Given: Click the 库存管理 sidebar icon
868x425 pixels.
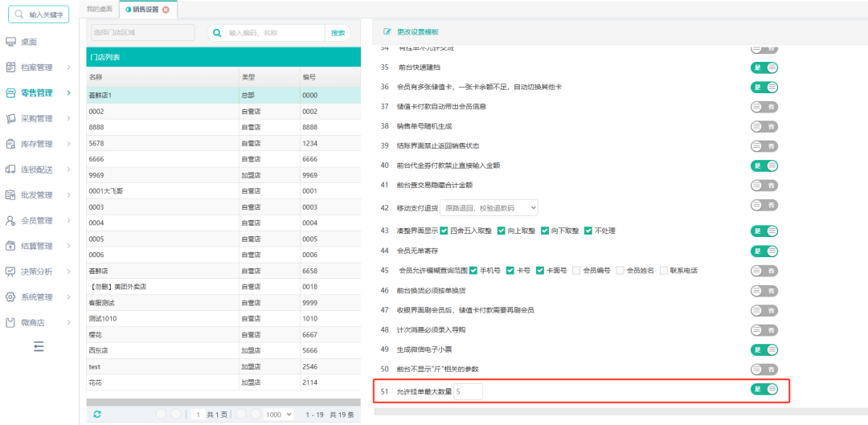Looking at the screenshot, I should pos(10,144).
